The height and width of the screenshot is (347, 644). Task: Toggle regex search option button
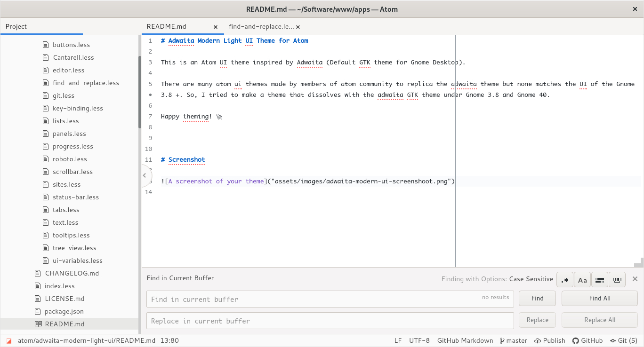(x=565, y=279)
